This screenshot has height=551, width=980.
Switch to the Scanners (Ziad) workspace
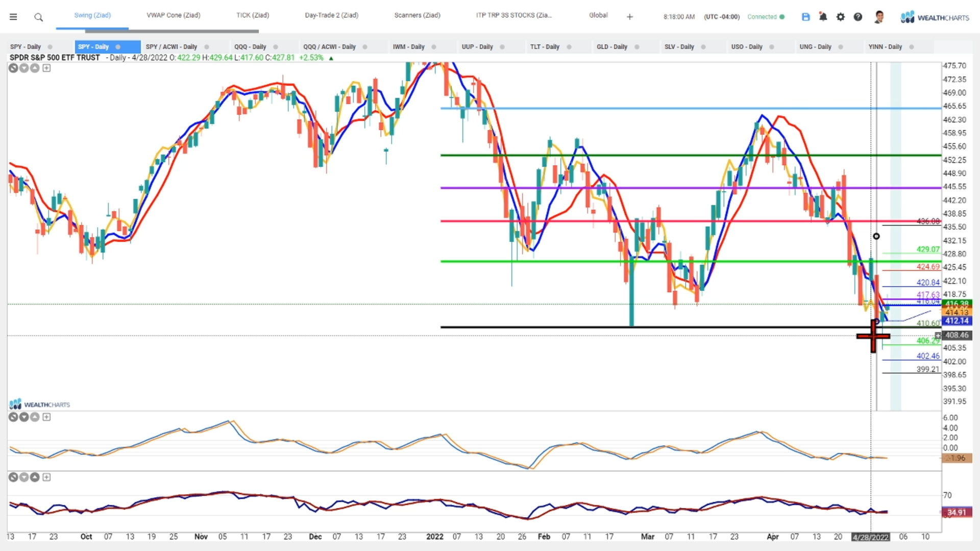pos(418,15)
